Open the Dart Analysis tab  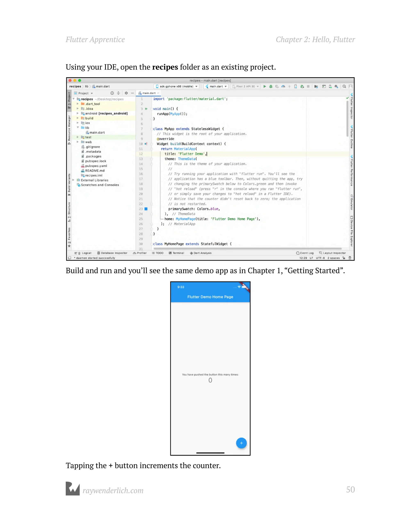201,253
